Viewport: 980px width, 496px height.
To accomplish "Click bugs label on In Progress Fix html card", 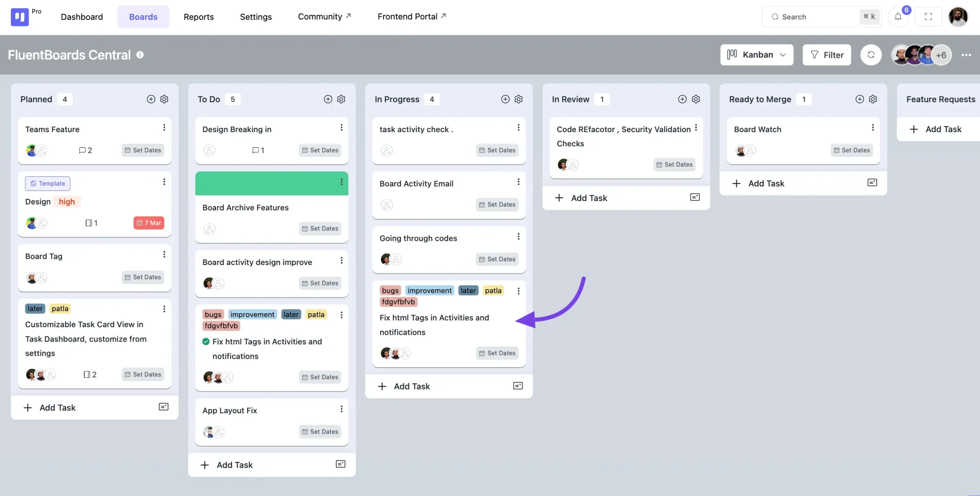I will (390, 291).
